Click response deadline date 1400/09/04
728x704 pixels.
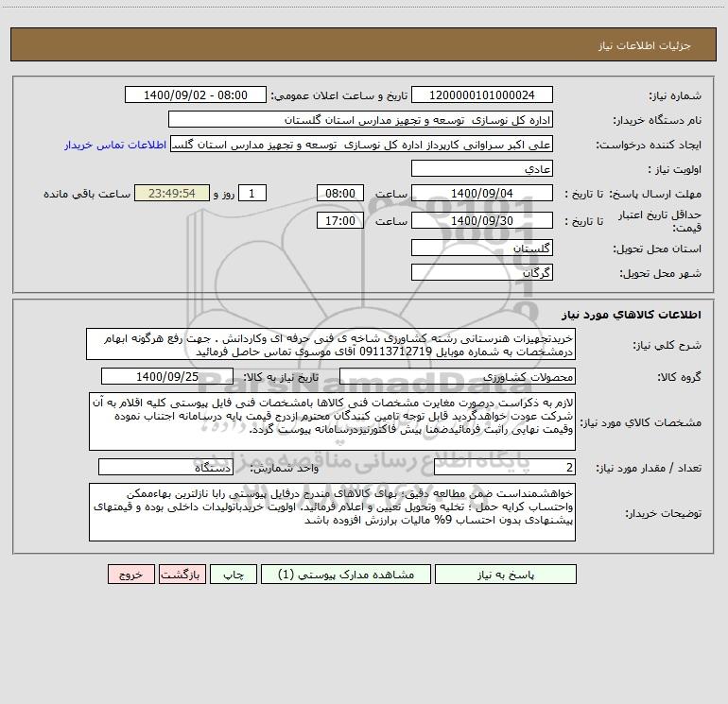pyautogui.click(x=482, y=193)
